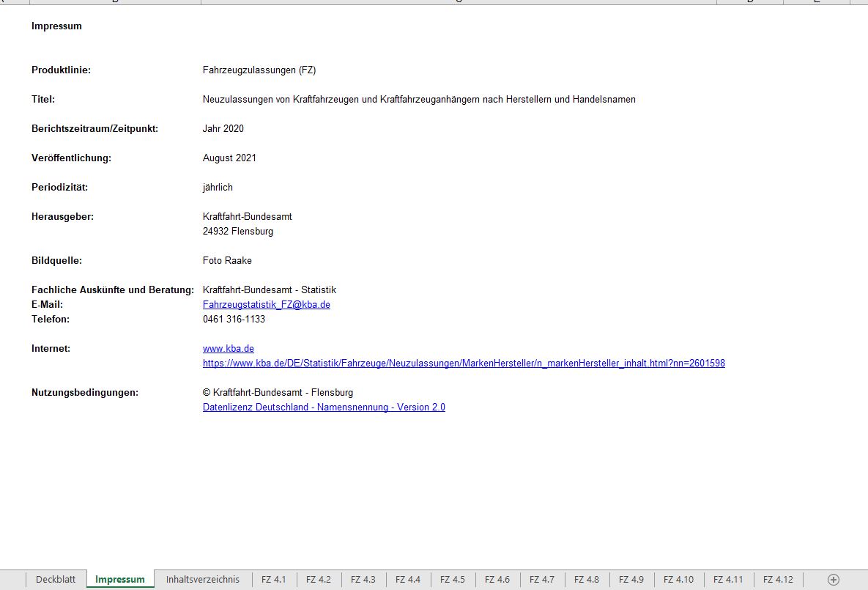Follow the long MarkenHersteller statistics URL
The height and width of the screenshot is (590, 868).
point(463,363)
